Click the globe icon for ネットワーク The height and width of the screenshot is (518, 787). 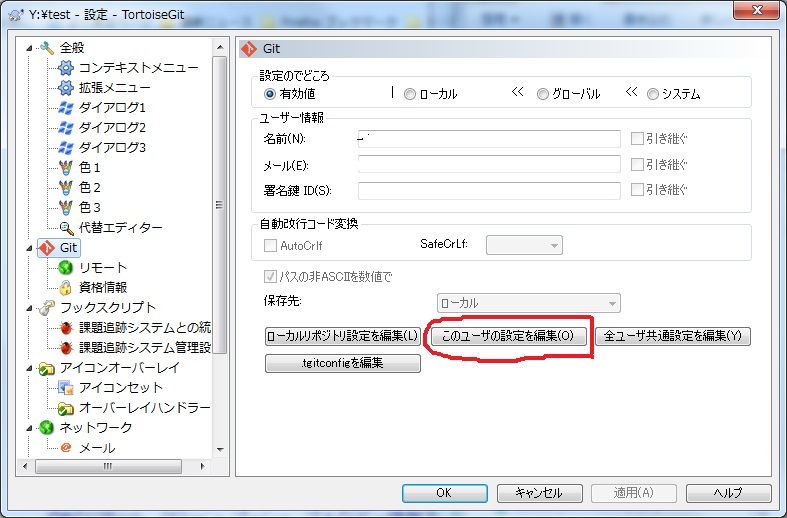[46, 428]
